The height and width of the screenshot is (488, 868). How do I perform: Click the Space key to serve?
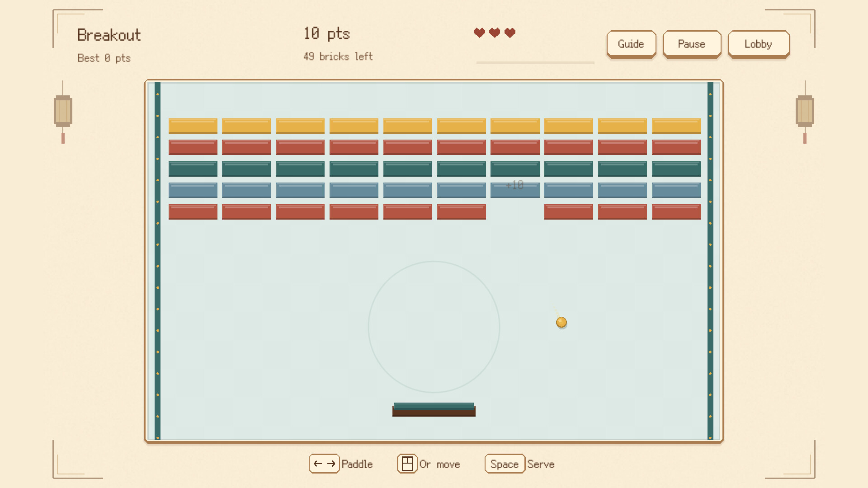(505, 464)
